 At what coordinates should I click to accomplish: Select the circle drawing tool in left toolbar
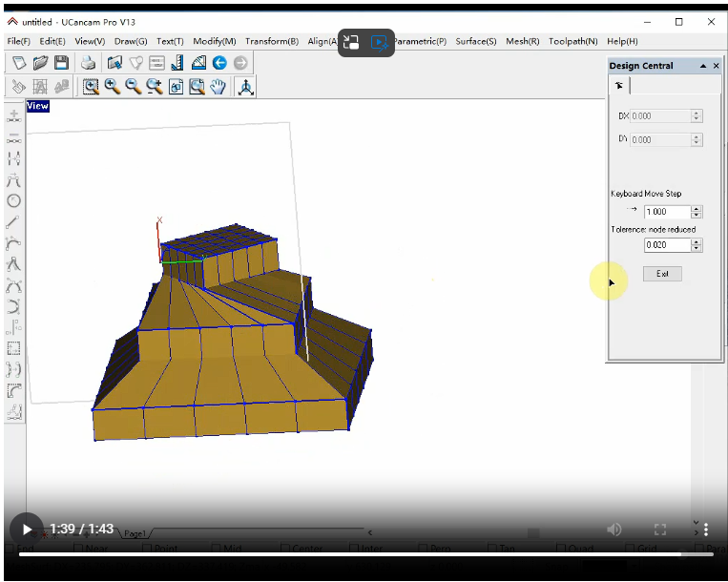pos(14,200)
